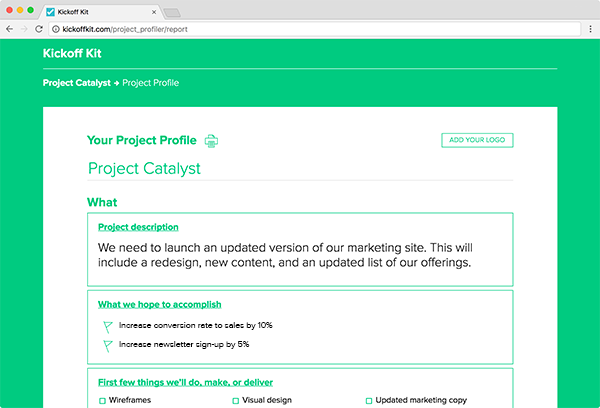600x408 pixels.
Task: Click Project Catalyst in the breadcrumb
Action: [77, 83]
